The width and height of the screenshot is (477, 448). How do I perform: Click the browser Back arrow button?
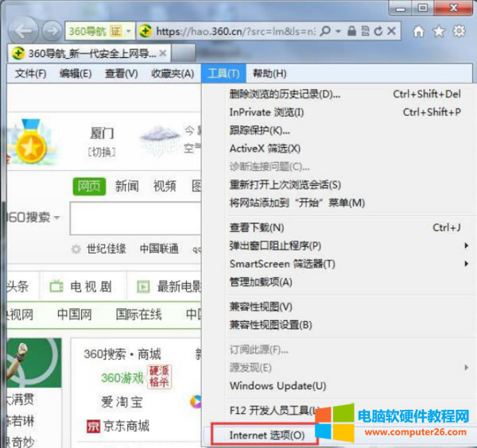[23, 31]
